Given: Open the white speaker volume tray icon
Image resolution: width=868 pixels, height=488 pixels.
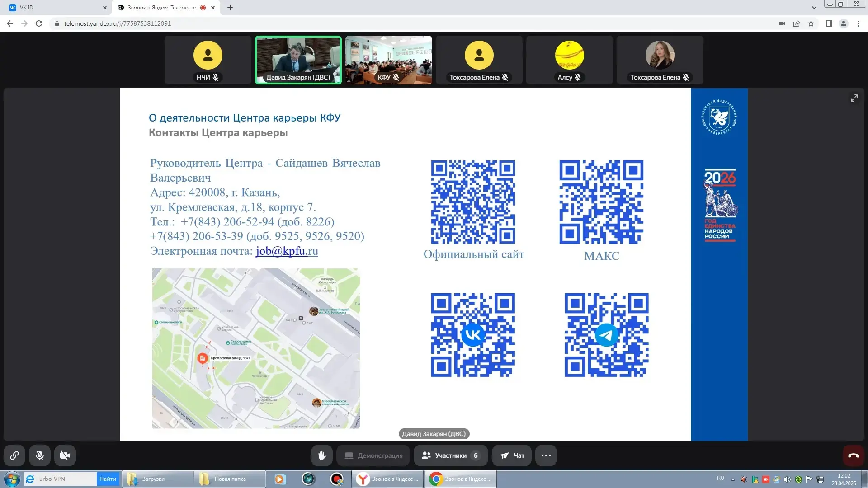Looking at the screenshot, I should click(x=788, y=479).
